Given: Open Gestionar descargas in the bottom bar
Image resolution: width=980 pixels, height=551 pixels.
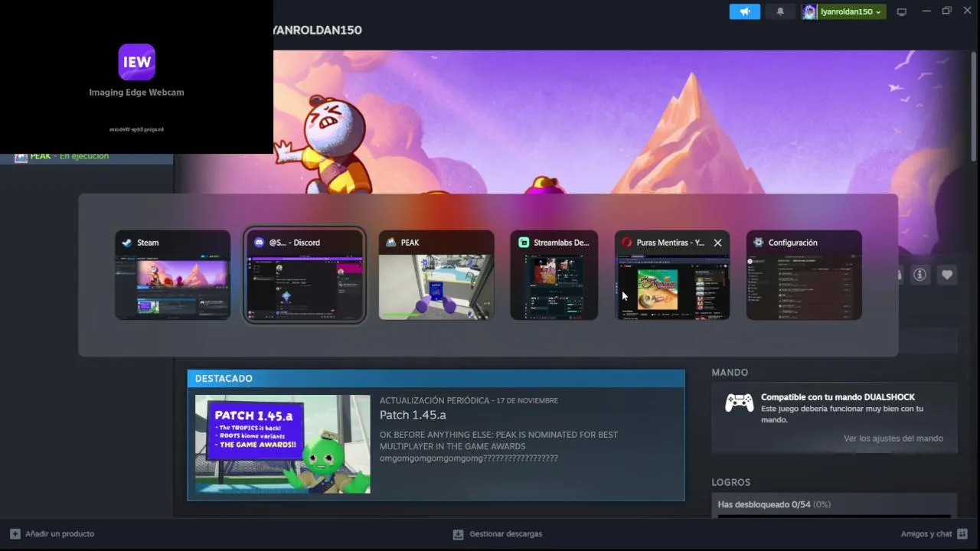Looking at the screenshot, I should [498, 533].
